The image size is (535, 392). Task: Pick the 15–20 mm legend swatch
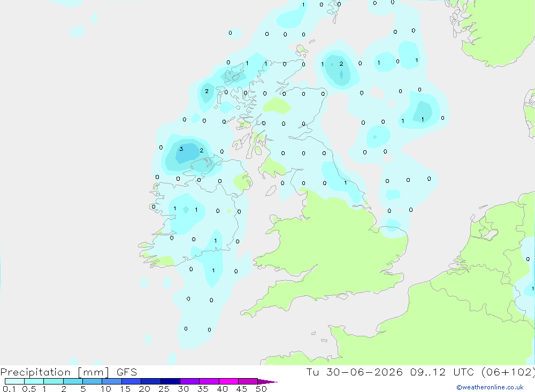(x=131, y=381)
